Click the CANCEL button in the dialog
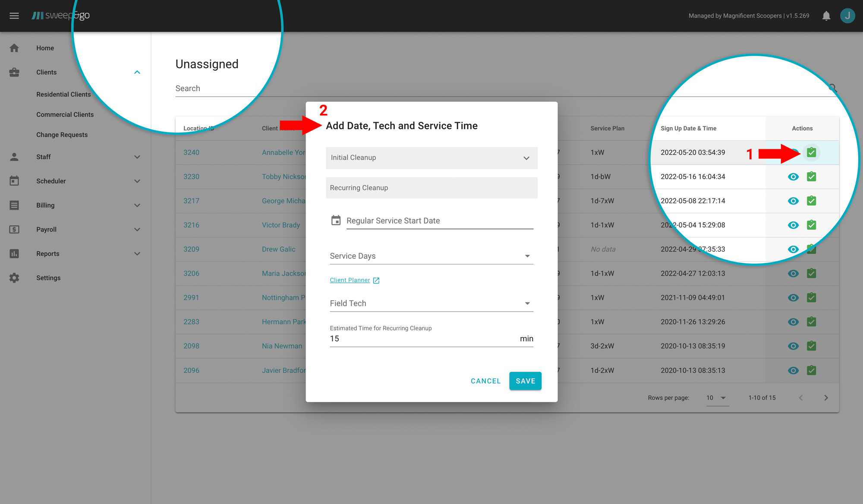863x504 pixels. click(485, 381)
